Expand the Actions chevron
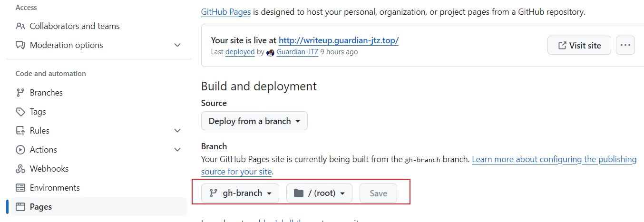644x222 pixels. (177, 150)
